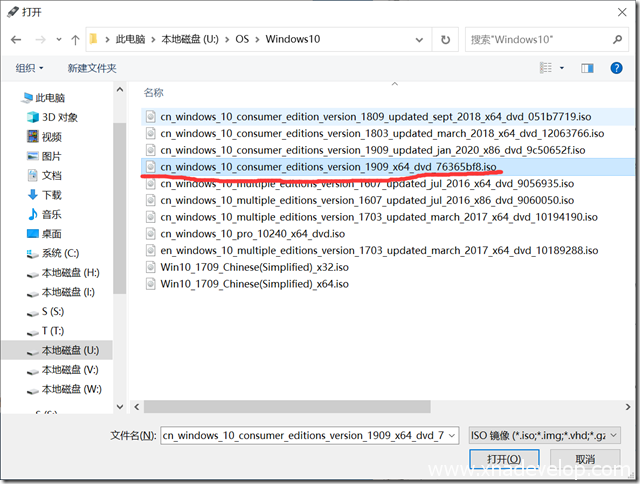This screenshot has height=484, width=640.
Task: Click New Folder in the toolbar
Action: [92, 67]
